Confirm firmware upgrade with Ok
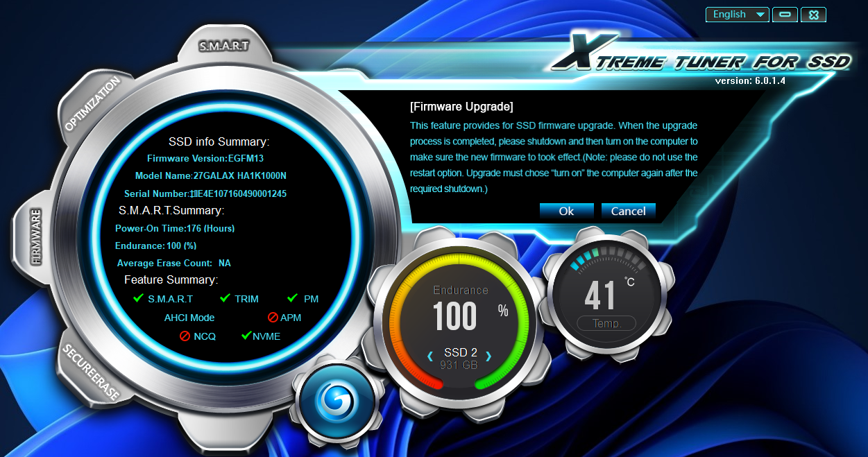The image size is (868, 457). (x=566, y=211)
